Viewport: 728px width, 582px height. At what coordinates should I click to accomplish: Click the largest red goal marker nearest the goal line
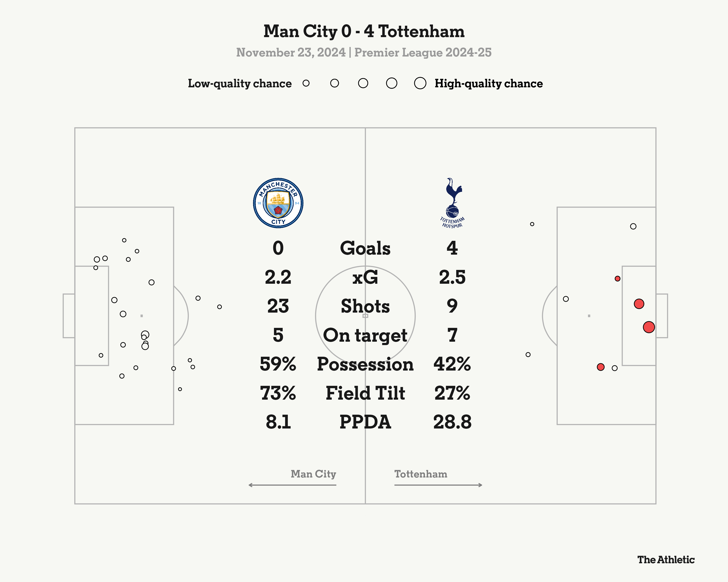(x=649, y=327)
